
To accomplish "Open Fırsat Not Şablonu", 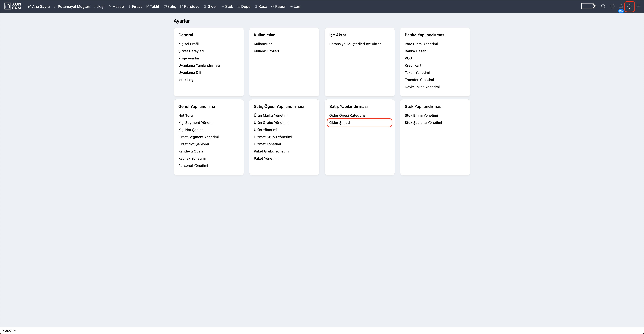I will tap(194, 144).
